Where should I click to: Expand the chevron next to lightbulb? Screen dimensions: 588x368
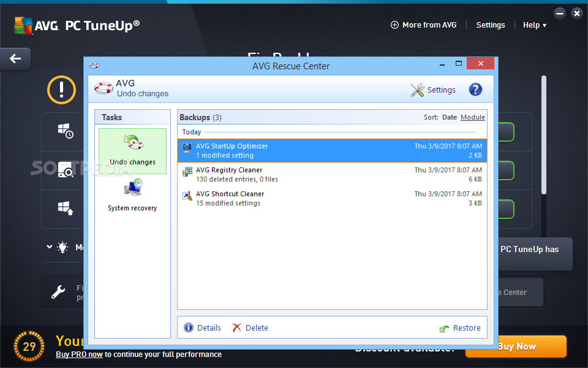[49, 247]
